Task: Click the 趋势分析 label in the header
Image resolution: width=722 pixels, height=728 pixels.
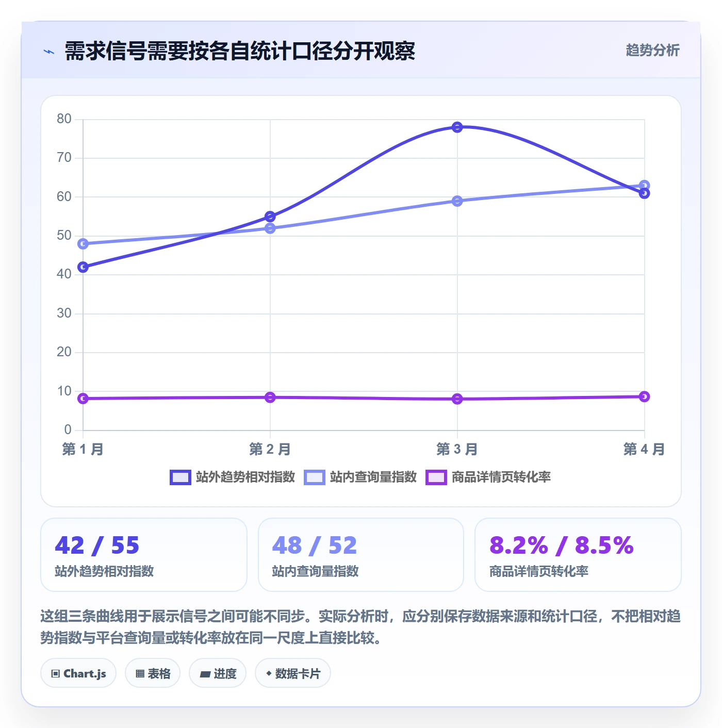Action: (x=652, y=51)
